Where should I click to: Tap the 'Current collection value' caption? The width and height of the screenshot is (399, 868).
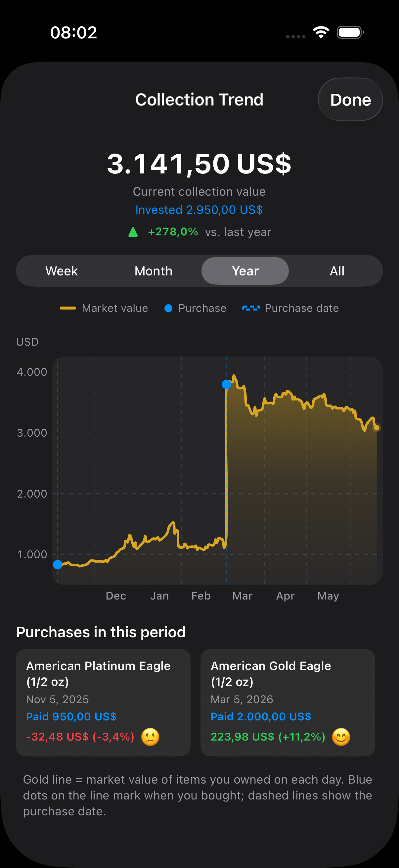[199, 191]
